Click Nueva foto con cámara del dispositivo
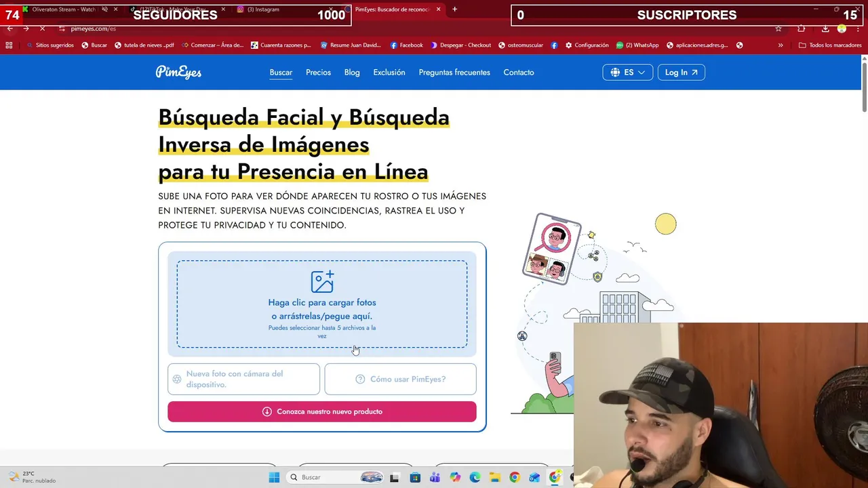The image size is (868, 488). [243, 379]
